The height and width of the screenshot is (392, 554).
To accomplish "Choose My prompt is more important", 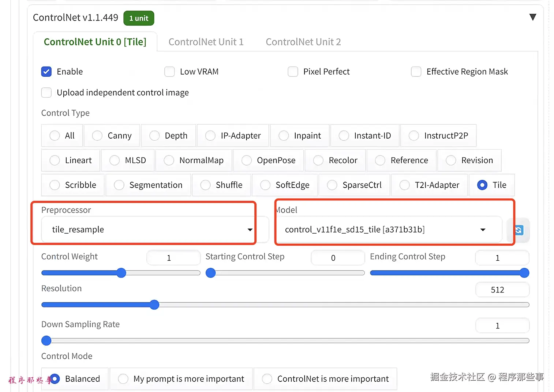I will (123, 379).
